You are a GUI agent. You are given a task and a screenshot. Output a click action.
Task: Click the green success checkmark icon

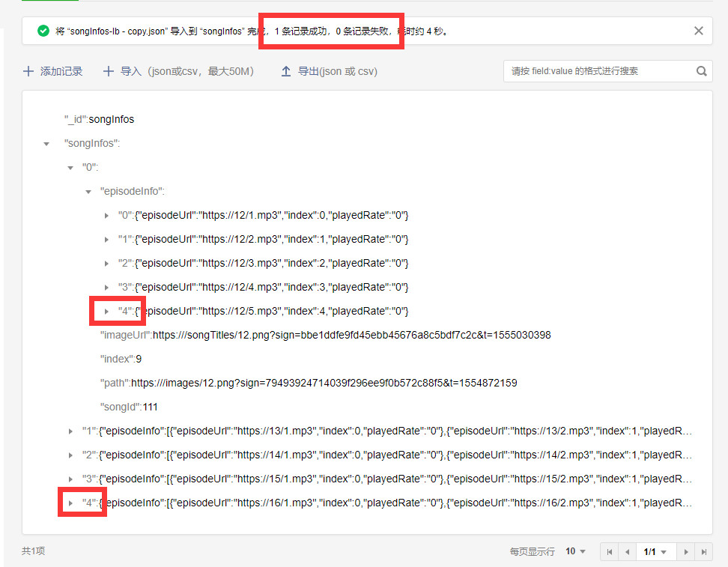click(43, 31)
